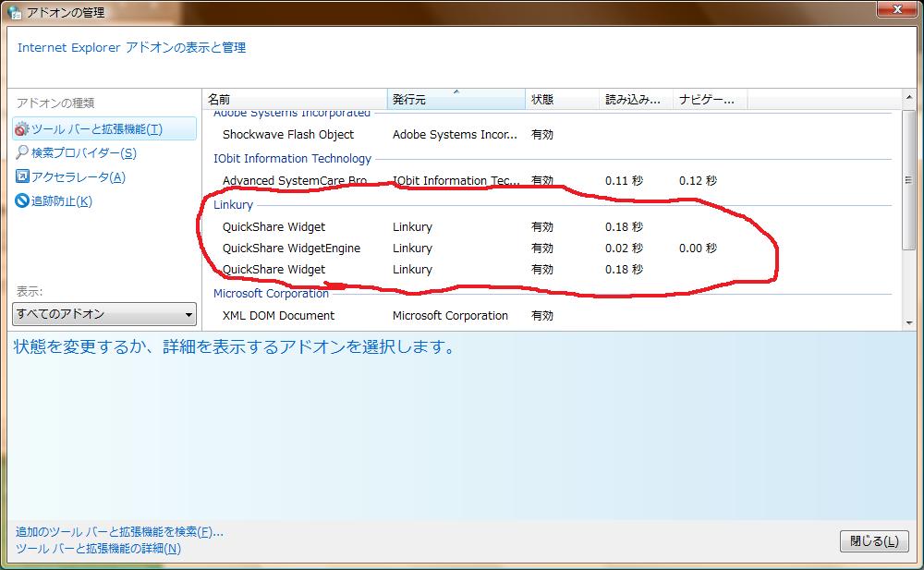Select the Shockwave Flash Object row
This screenshot has height=570, width=924.
coord(553,134)
